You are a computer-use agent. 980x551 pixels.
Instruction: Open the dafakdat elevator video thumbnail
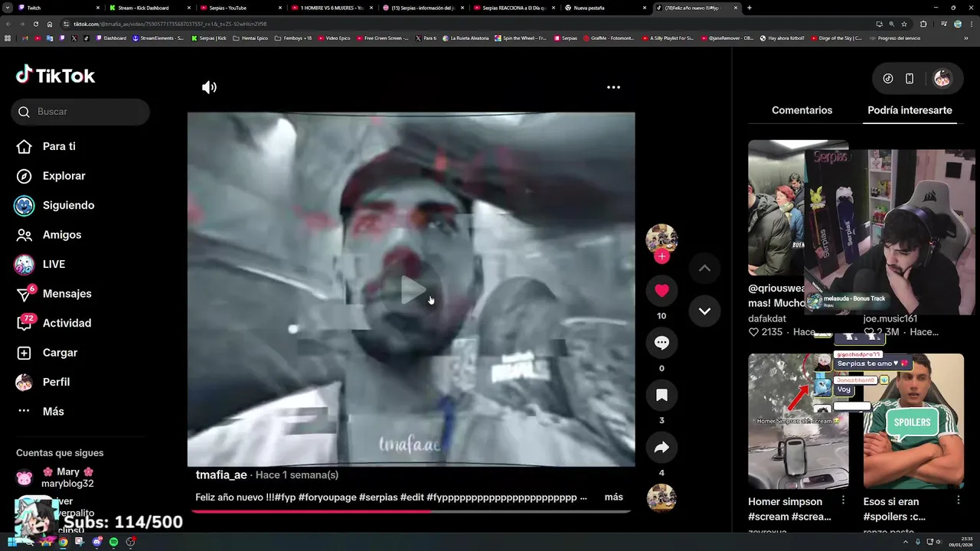point(776,207)
